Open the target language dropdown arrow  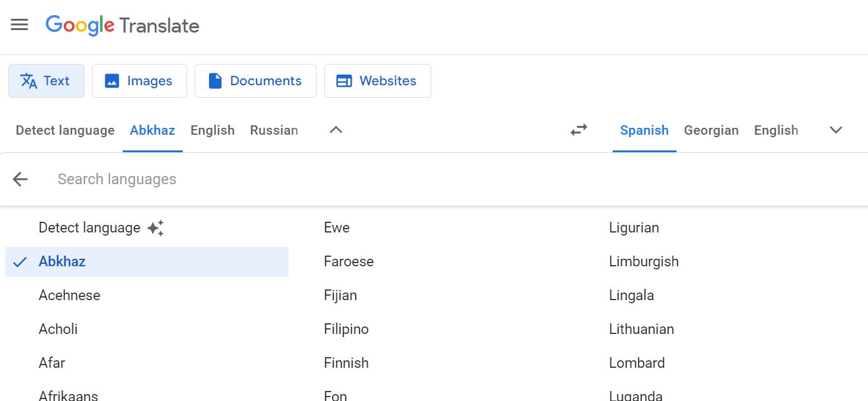[835, 130]
